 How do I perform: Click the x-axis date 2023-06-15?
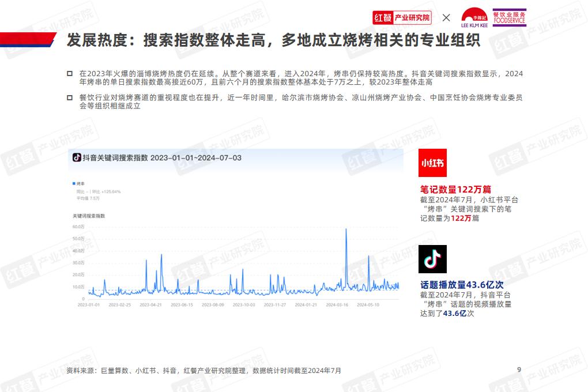[x=182, y=305]
